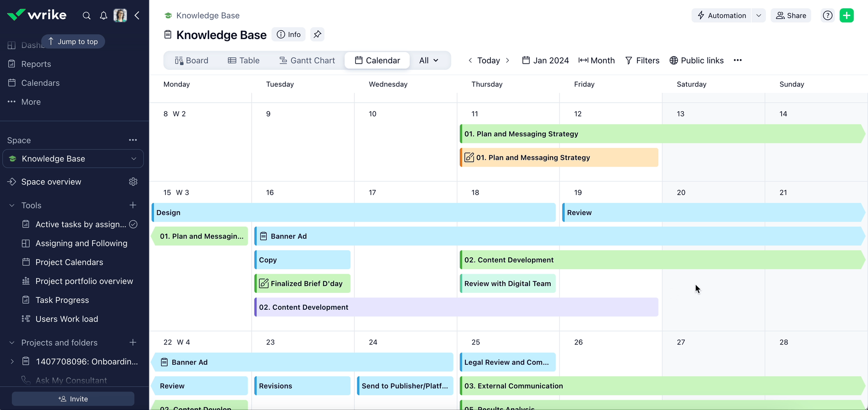Expand the Automation dropdown arrow
The width and height of the screenshot is (868, 410).
[759, 15]
